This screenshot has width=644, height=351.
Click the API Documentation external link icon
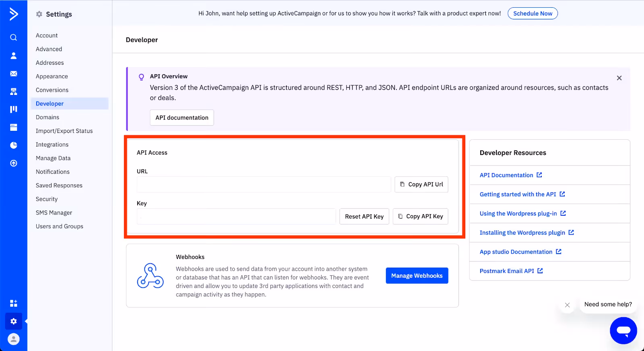[x=539, y=175]
